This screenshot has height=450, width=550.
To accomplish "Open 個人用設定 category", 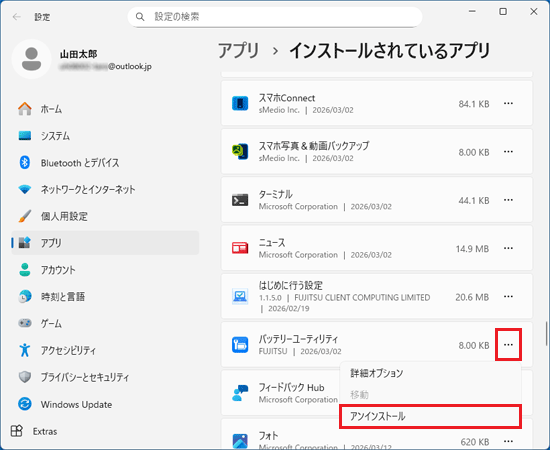I will pos(105,216).
